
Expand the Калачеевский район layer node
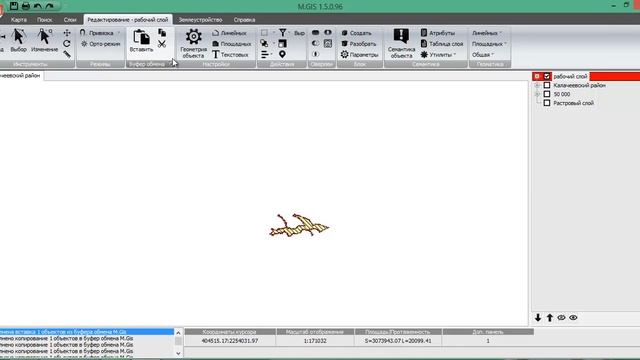click(x=537, y=85)
